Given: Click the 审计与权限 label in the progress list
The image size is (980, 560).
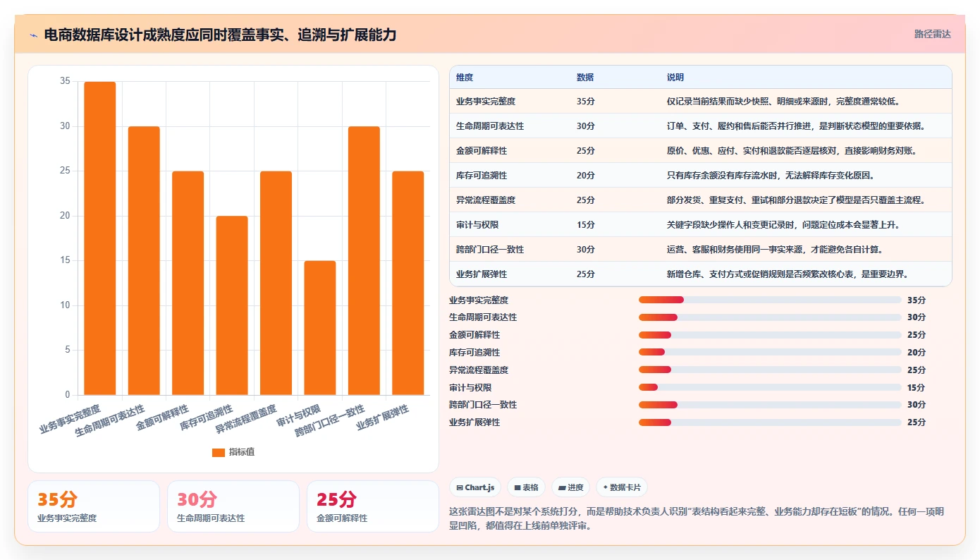Looking at the screenshot, I should (470, 388).
